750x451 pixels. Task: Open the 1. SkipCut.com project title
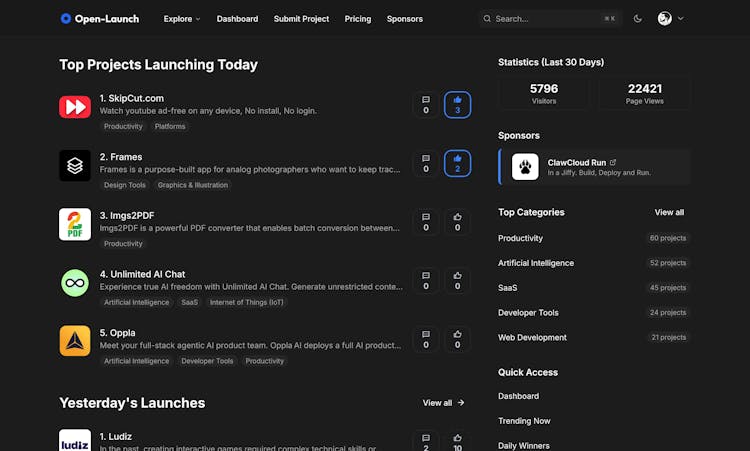point(132,98)
